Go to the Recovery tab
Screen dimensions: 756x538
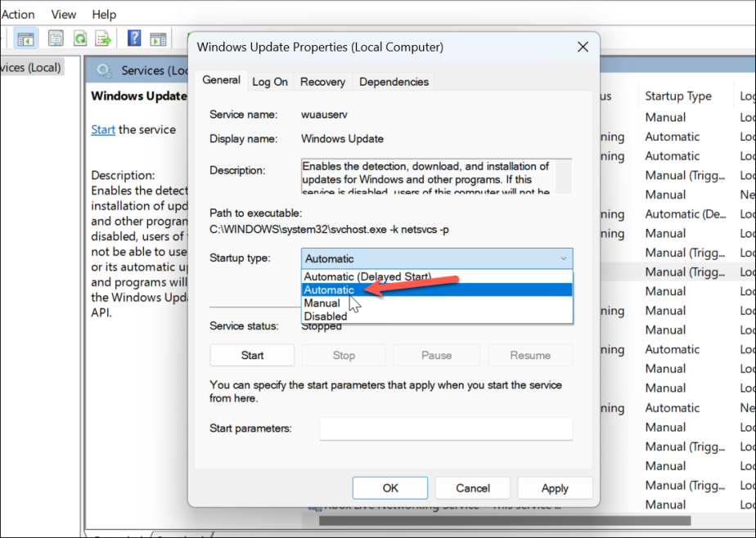(322, 82)
